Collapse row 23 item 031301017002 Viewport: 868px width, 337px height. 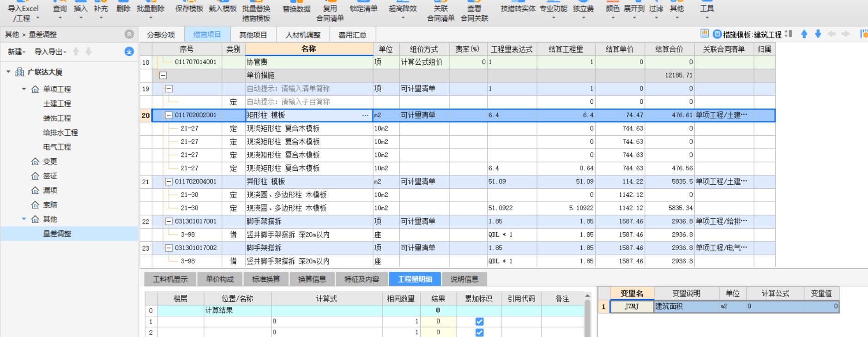coord(169,248)
